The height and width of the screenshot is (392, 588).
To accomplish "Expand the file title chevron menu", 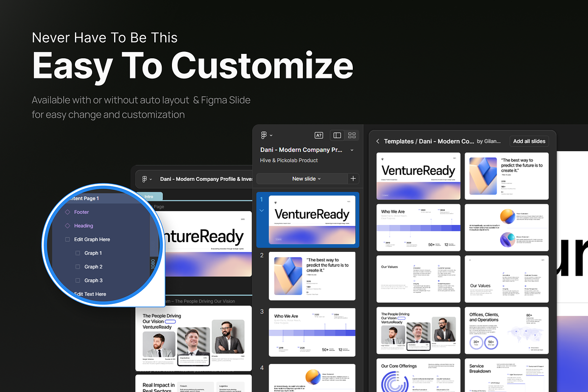I will pyautogui.click(x=352, y=150).
